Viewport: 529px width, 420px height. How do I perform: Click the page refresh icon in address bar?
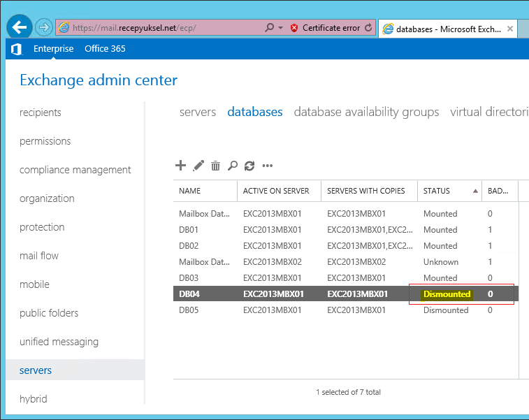click(368, 28)
